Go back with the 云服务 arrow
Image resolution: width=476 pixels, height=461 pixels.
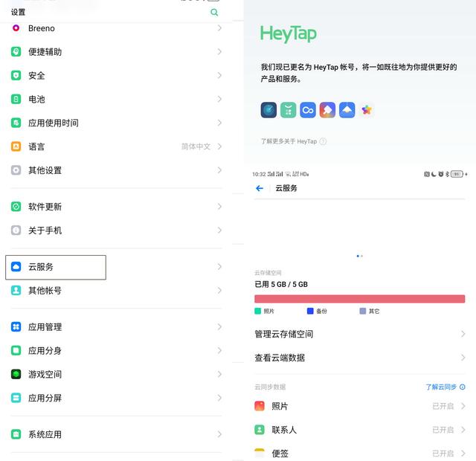[x=260, y=188]
